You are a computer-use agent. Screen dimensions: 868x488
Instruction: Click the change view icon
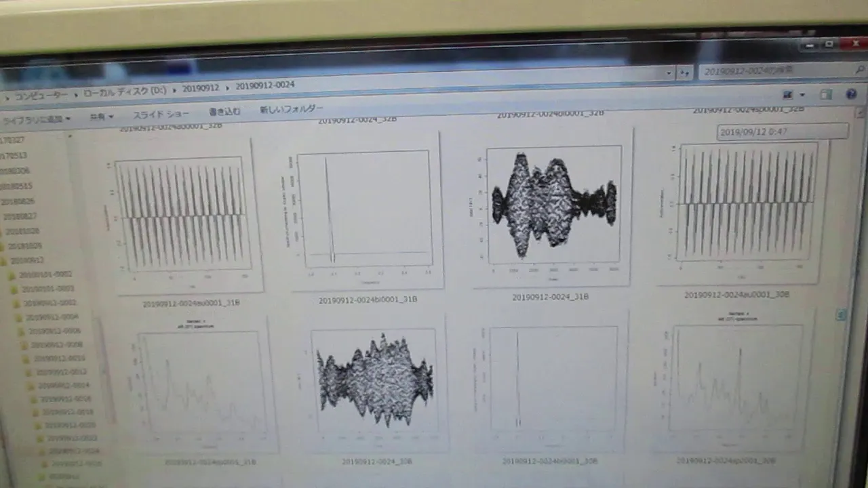pyautogui.click(x=788, y=95)
